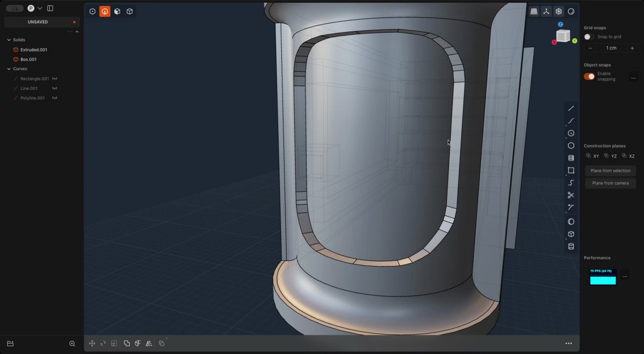Select the Spiral coil tool
This screenshot has width=644, height=354.
point(571,158)
